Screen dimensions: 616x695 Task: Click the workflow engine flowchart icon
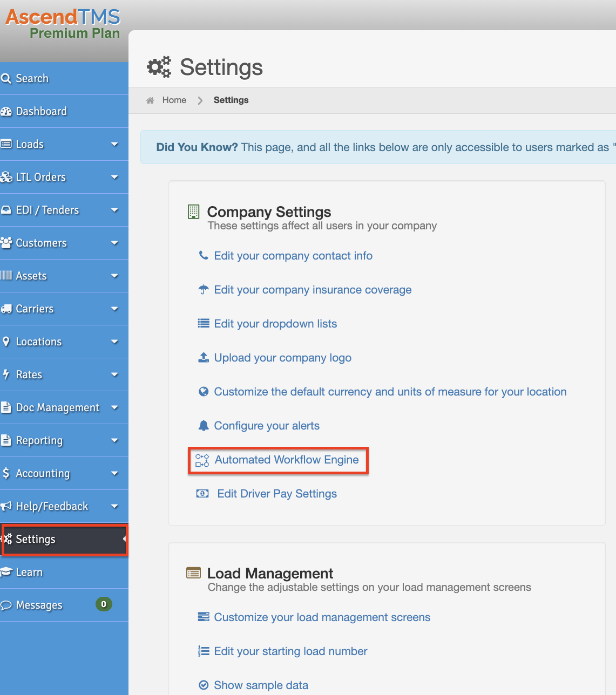202,460
